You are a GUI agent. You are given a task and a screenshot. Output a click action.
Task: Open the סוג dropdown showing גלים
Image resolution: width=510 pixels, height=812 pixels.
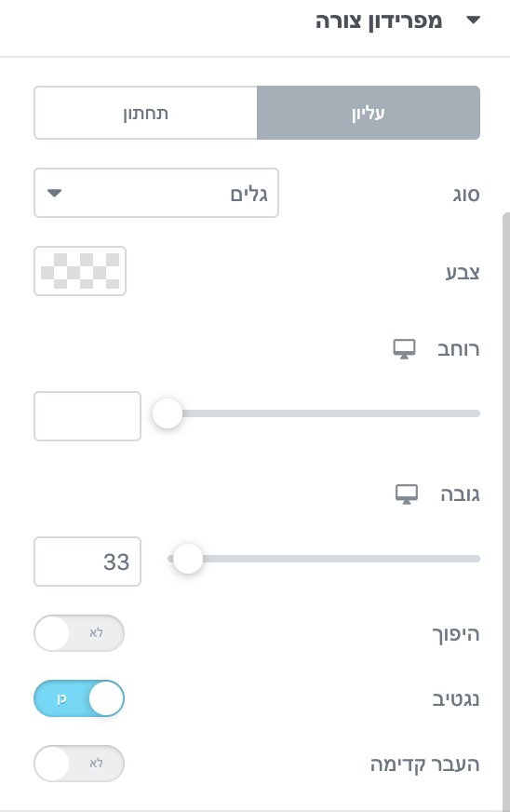coord(155,193)
